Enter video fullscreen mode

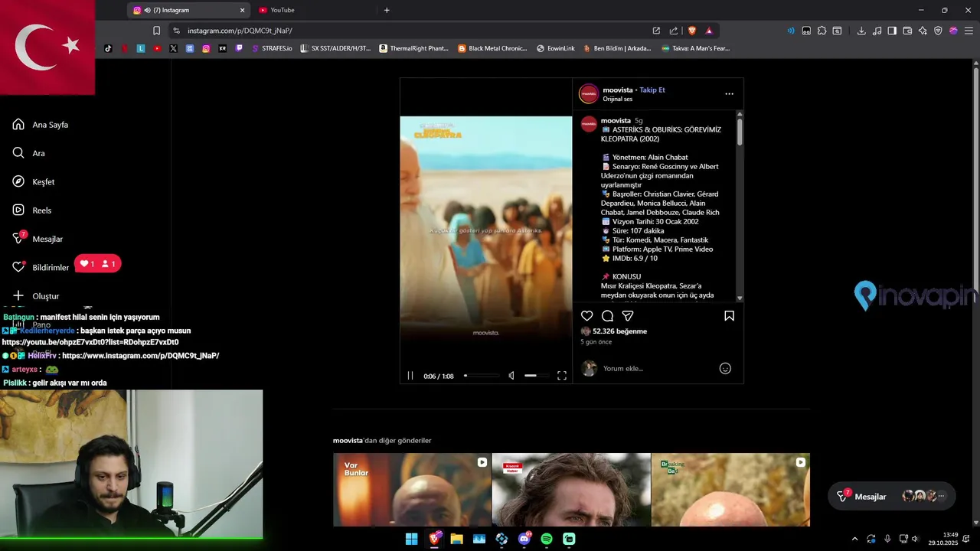tap(561, 376)
